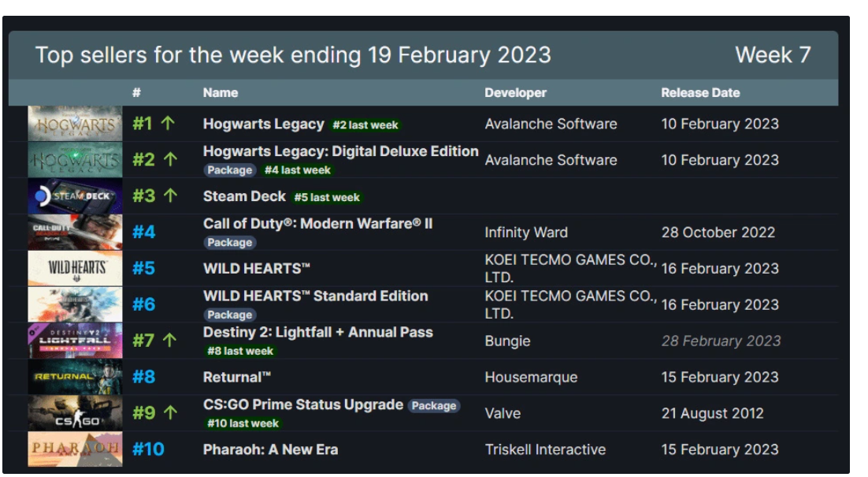The width and height of the screenshot is (868, 477).
Task: Click up arrow next to #7
Action: 170,340
